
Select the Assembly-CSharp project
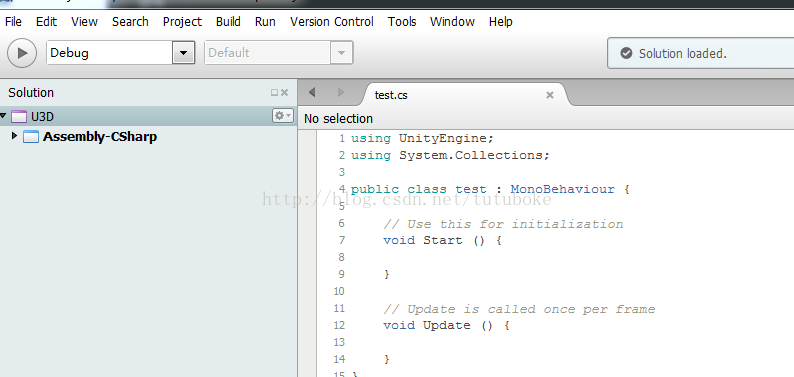pos(100,137)
